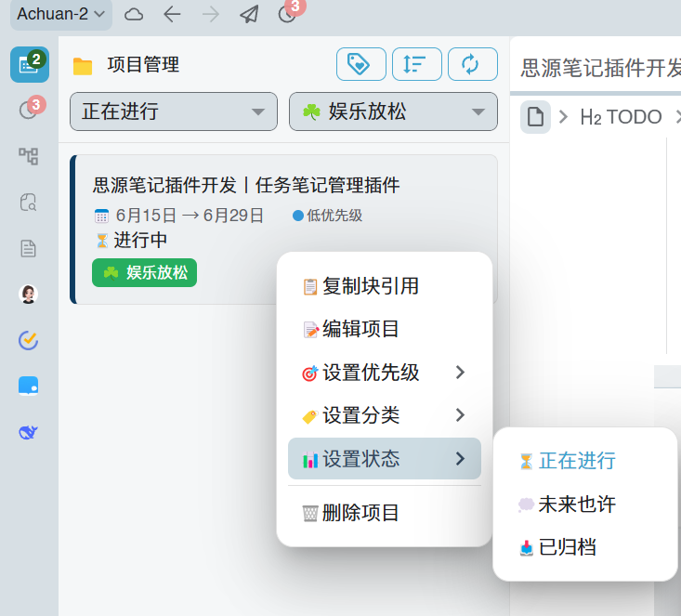The width and height of the screenshot is (681, 616).
Task: Click the 低优先级 priority label
Action: click(334, 216)
